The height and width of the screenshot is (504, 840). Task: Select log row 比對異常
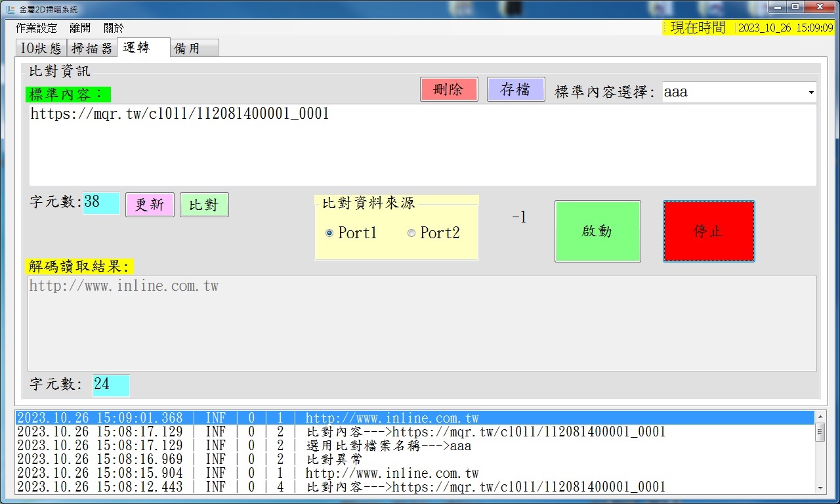tap(415, 459)
